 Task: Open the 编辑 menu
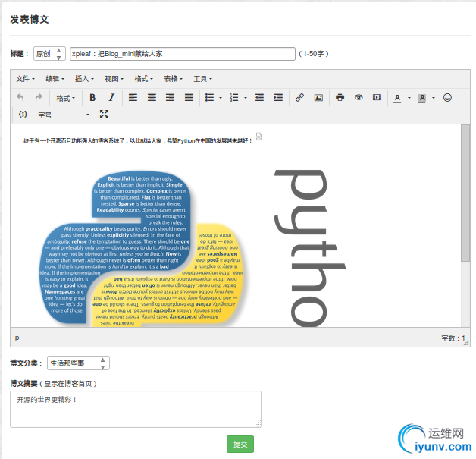(55, 79)
